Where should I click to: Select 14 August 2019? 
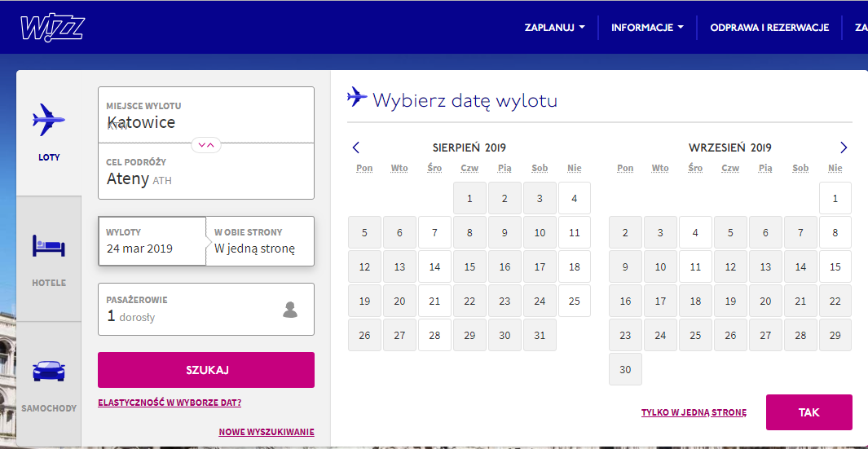pyautogui.click(x=434, y=266)
